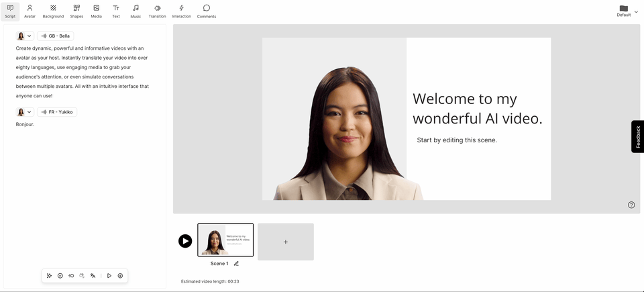Change the GB - Bella voice
Image resolution: width=644 pixels, height=292 pixels.
[56, 36]
